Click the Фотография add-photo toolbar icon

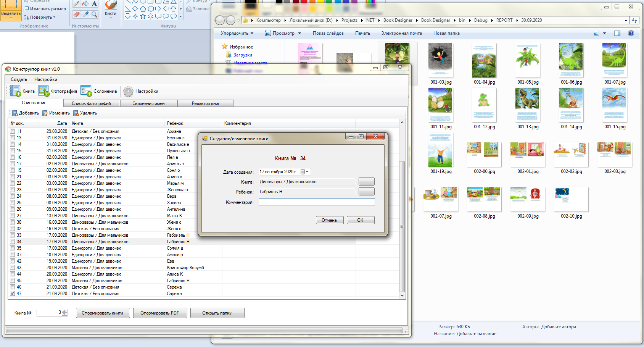[x=44, y=91]
